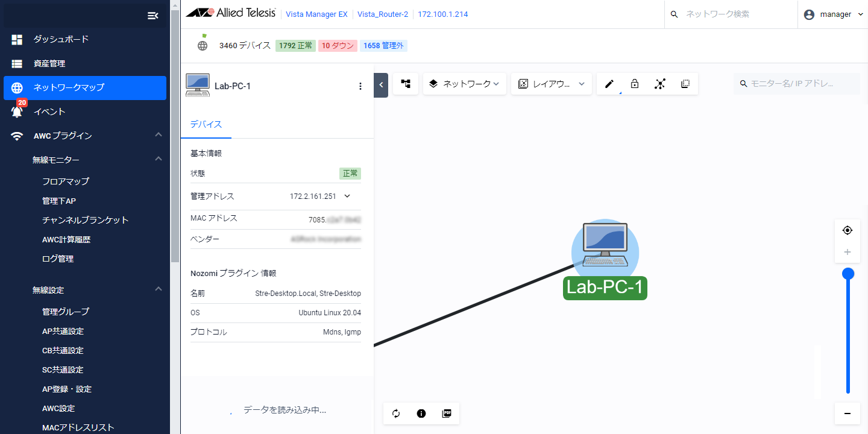Open the ネットワーク layer dropdown

[465, 84]
